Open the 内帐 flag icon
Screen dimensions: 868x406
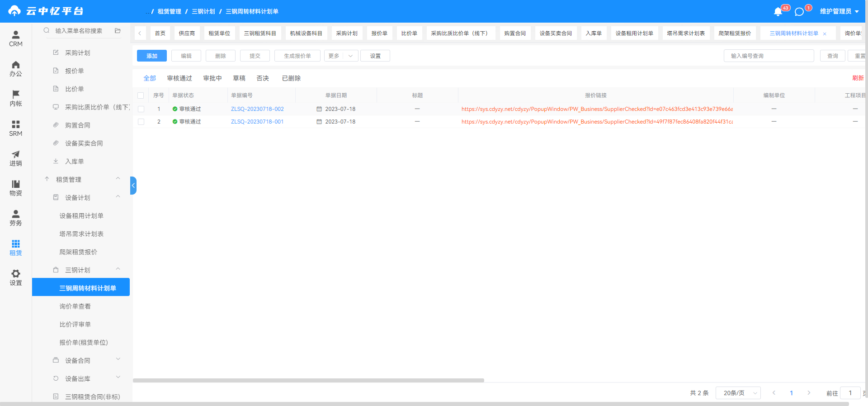point(16,94)
